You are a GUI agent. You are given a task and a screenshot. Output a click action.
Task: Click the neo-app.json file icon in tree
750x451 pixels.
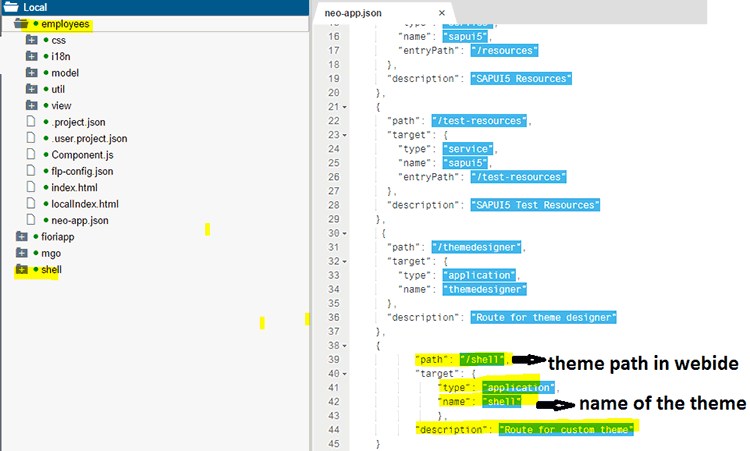click(x=32, y=220)
